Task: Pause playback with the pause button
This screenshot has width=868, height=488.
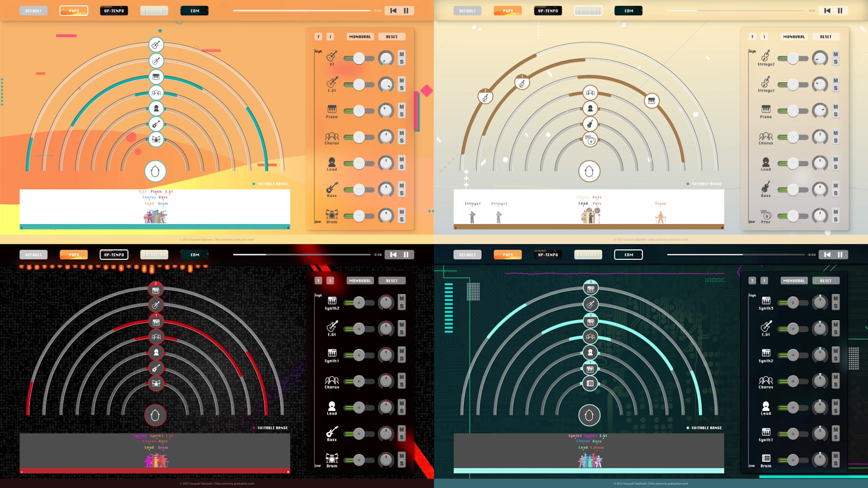Action: [406, 10]
